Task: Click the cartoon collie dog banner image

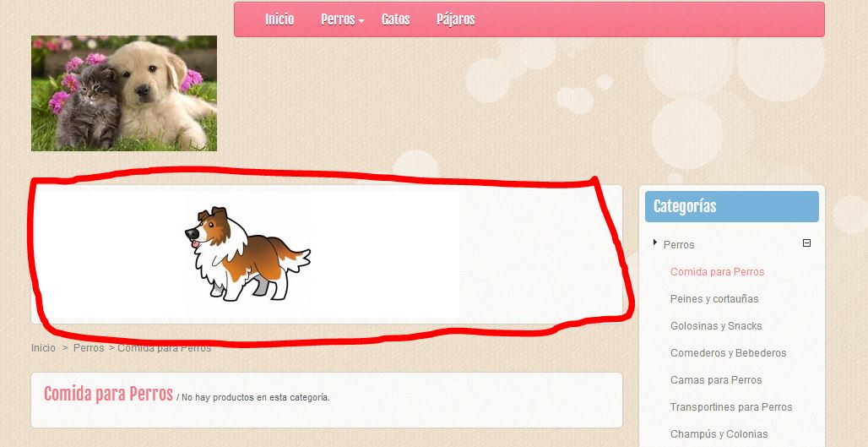Action: click(248, 254)
